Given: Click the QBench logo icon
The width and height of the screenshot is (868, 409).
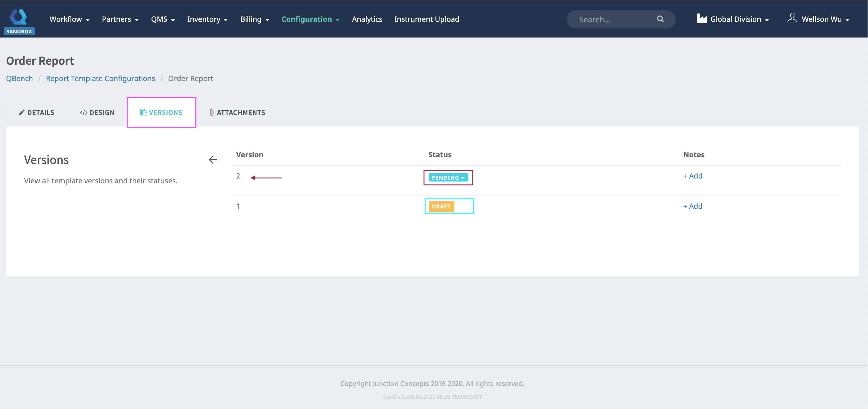Looking at the screenshot, I should pyautogui.click(x=18, y=17).
